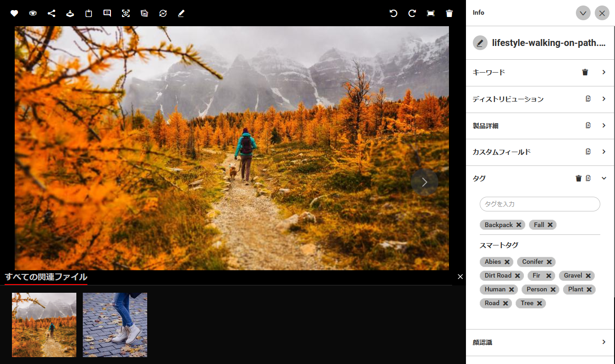
Task: Expand the 顔認識 section
Action: pyautogui.click(x=604, y=342)
